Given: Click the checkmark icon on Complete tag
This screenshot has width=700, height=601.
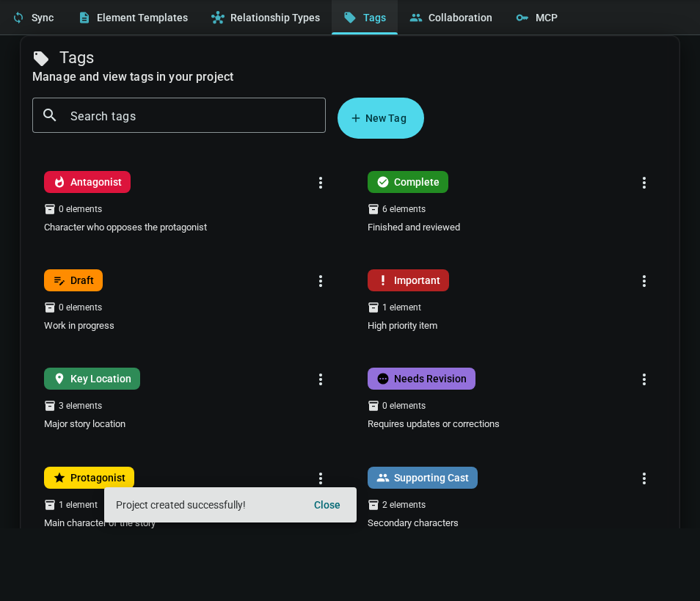Looking at the screenshot, I should click(x=383, y=182).
